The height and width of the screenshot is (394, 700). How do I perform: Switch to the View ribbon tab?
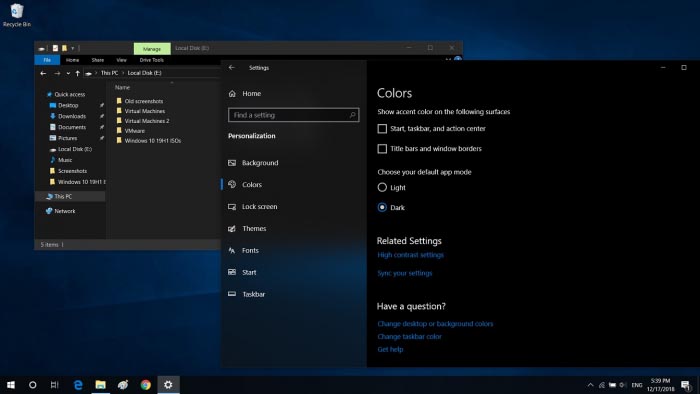(x=121, y=60)
